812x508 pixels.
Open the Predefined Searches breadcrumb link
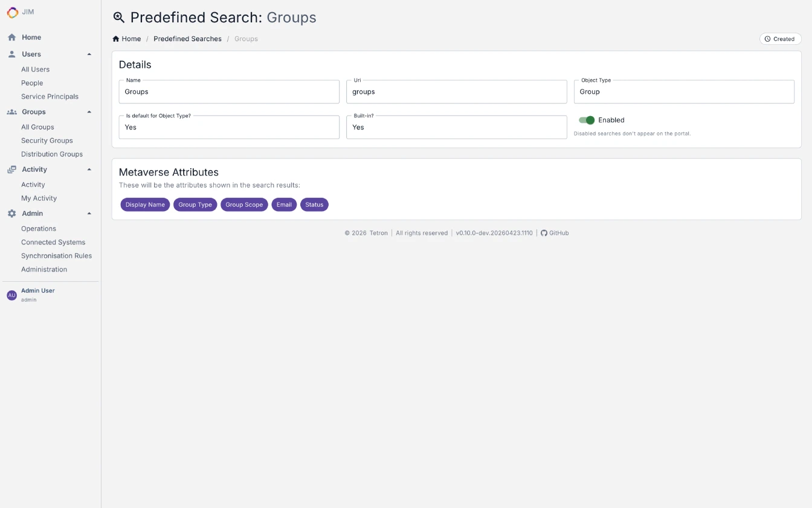click(187, 38)
